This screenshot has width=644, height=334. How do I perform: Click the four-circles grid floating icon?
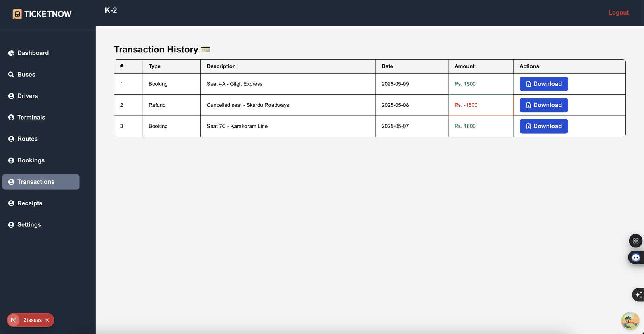click(x=636, y=241)
